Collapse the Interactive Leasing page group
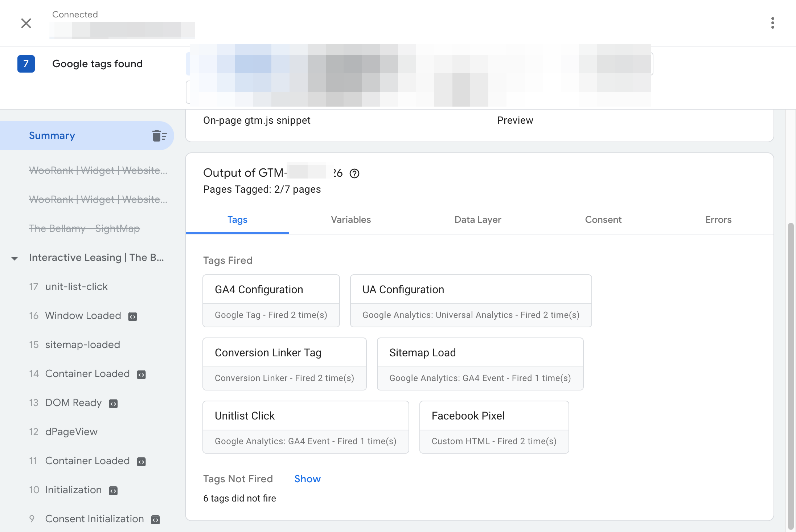Image resolution: width=796 pixels, height=532 pixels. [15, 258]
